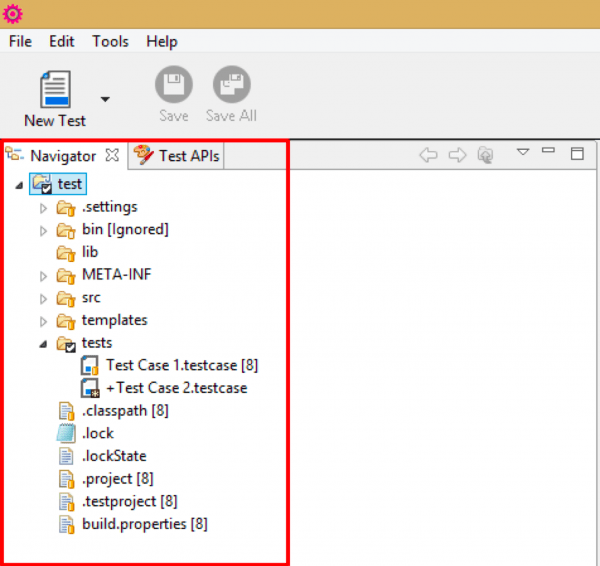Select 'Test Case 1.testcase [8]'

click(x=182, y=365)
